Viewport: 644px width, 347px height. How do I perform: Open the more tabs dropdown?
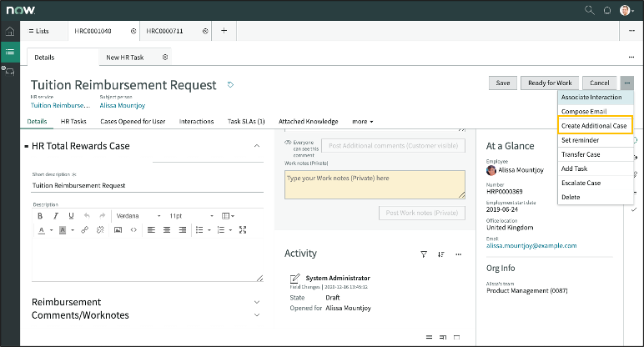click(x=363, y=122)
